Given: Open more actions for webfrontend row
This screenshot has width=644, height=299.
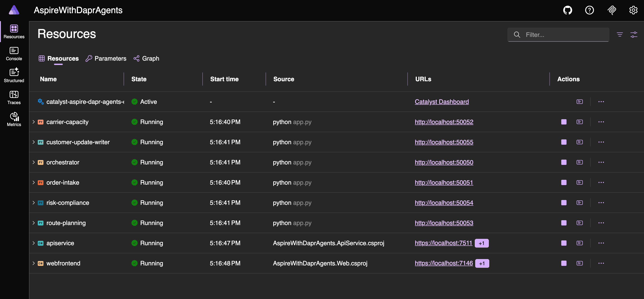Looking at the screenshot, I should [x=601, y=263].
